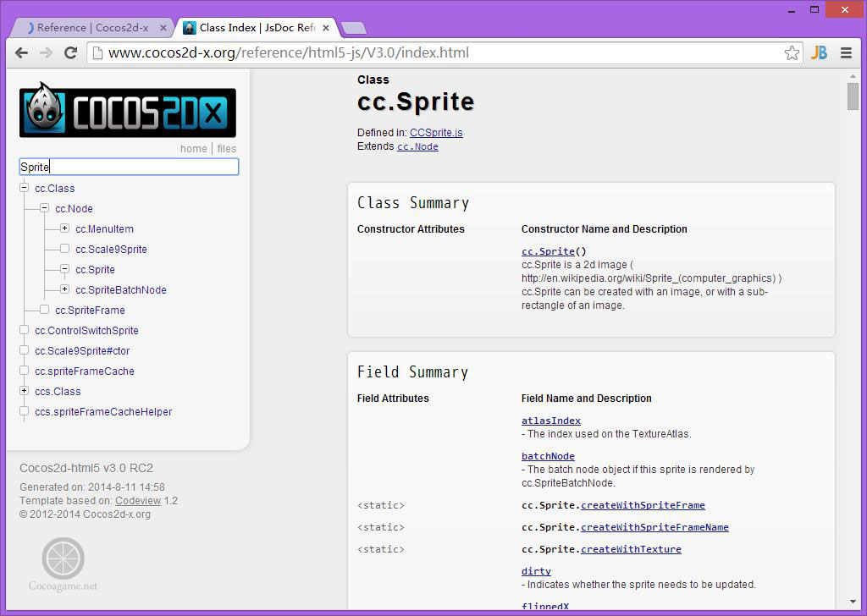The image size is (867, 616).
Task: Click the Cocos2d-x logo image
Action: tap(128, 110)
